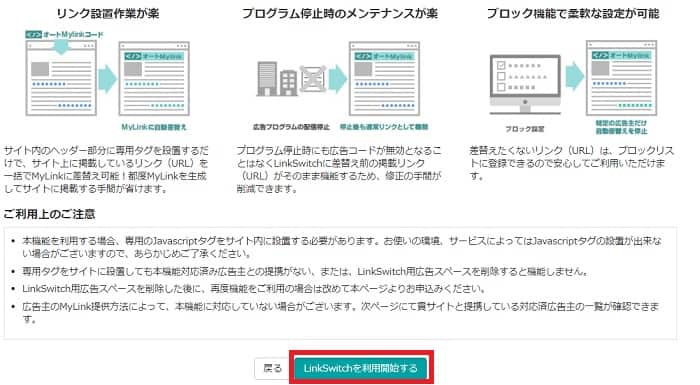Click the paragraph starting プログラム停止時にも広告コード
The width and height of the screenshot is (700, 385).
[x=339, y=169]
